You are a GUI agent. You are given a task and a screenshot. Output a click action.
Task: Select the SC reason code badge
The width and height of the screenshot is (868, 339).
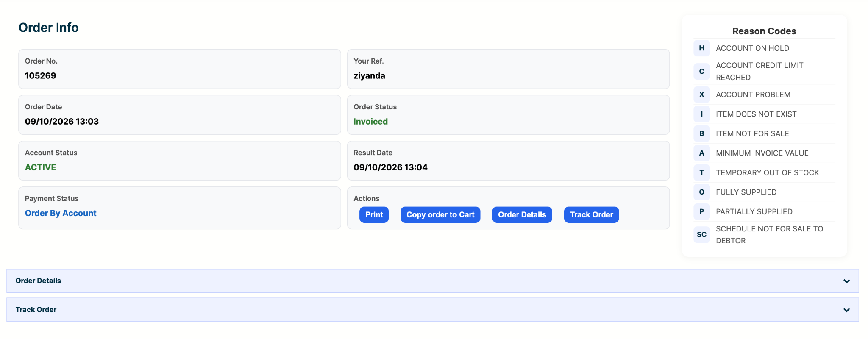(701, 234)
